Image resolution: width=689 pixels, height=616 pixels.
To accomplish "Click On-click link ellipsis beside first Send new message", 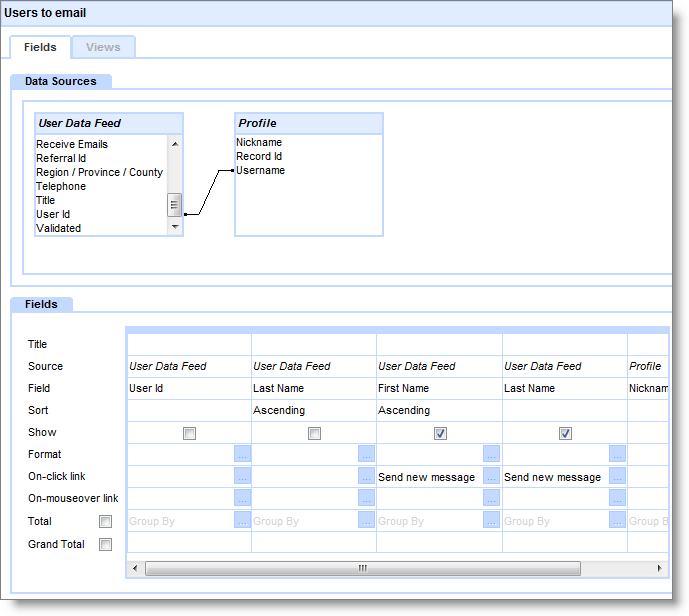I will click(491, 477).
